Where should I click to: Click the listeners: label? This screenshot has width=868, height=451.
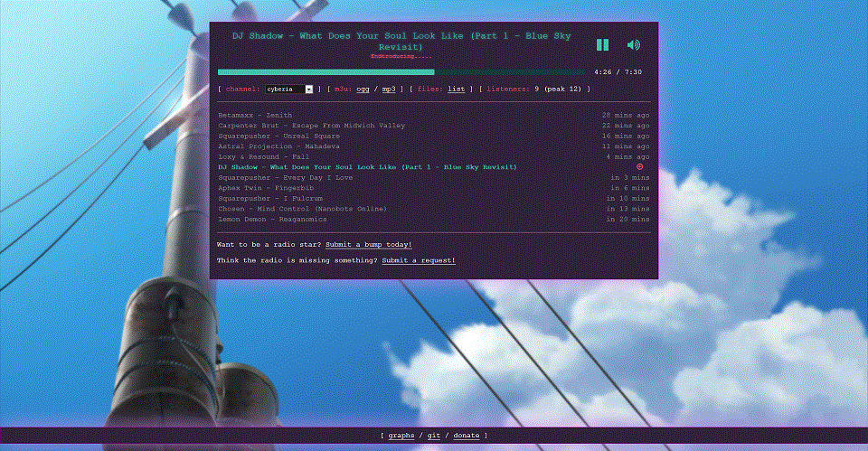pos(508,89)
